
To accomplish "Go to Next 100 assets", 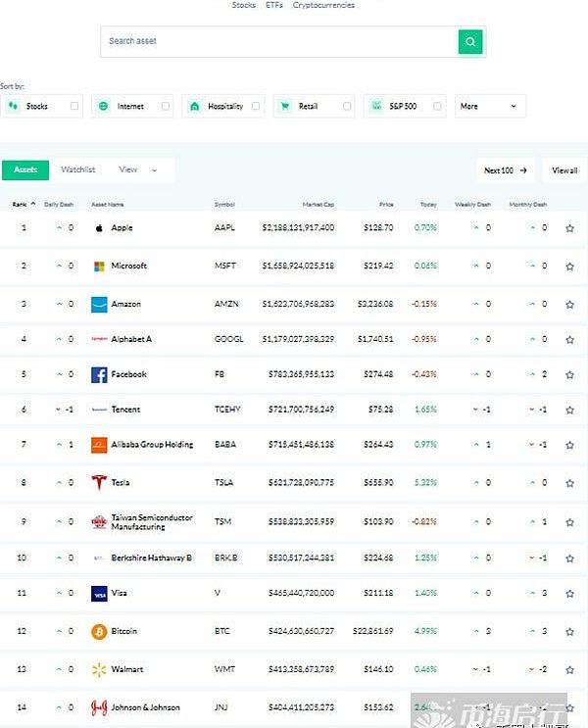I will [506, 170].
